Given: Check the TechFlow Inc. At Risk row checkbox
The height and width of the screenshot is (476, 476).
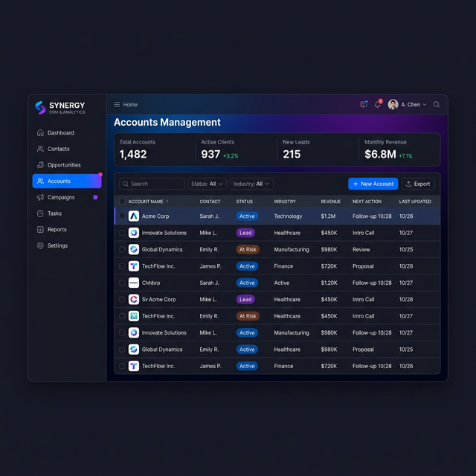Looking at the screenshot, I should [x=122, y=316].
